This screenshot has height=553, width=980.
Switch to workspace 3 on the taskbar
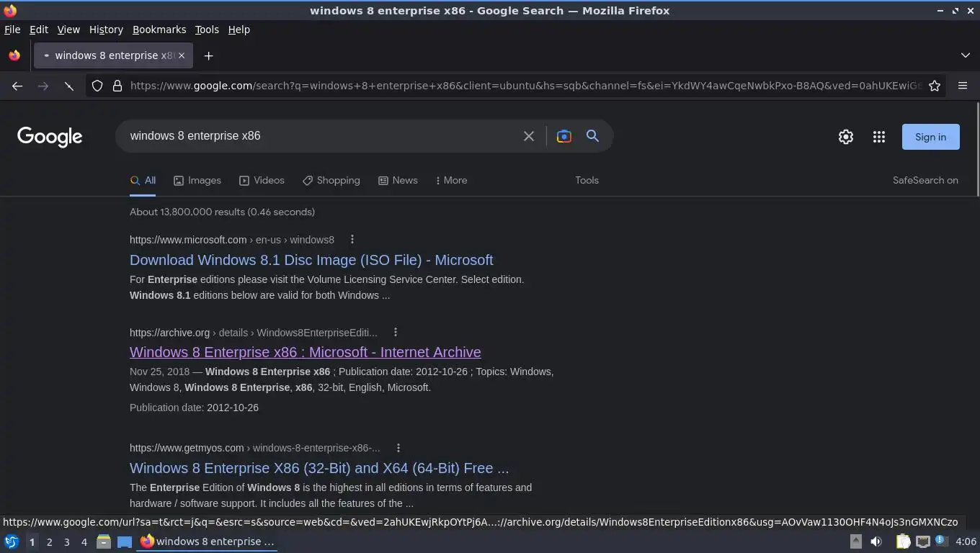pyautogui.click(x=66, y=541)
